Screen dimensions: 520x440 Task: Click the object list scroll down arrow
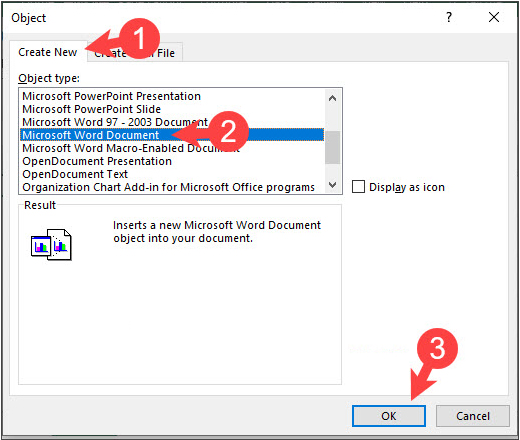[332, 185]
